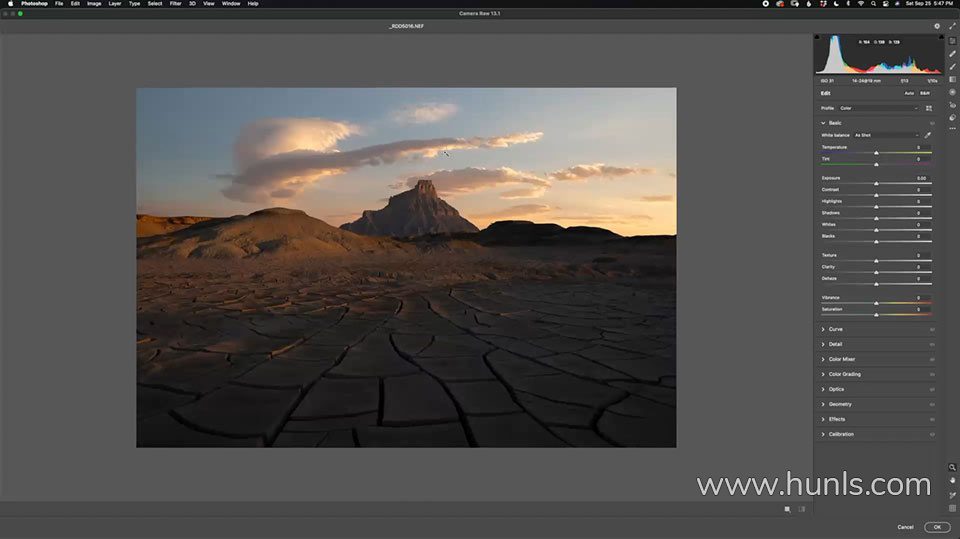Image resolution: width=960 pixels, height=539 pixels.
Task: Toggle visibility of Basic panel edits
Action: [932, 123]
